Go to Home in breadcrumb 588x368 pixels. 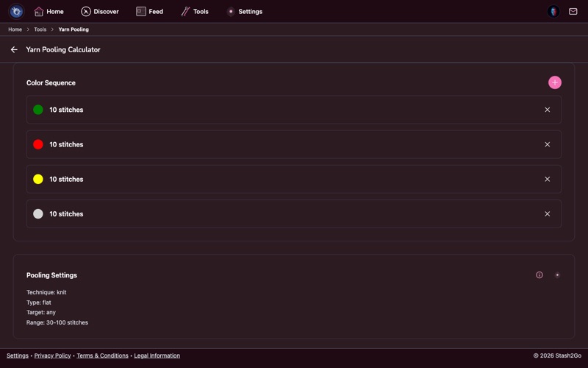click(x=15, y=29)
